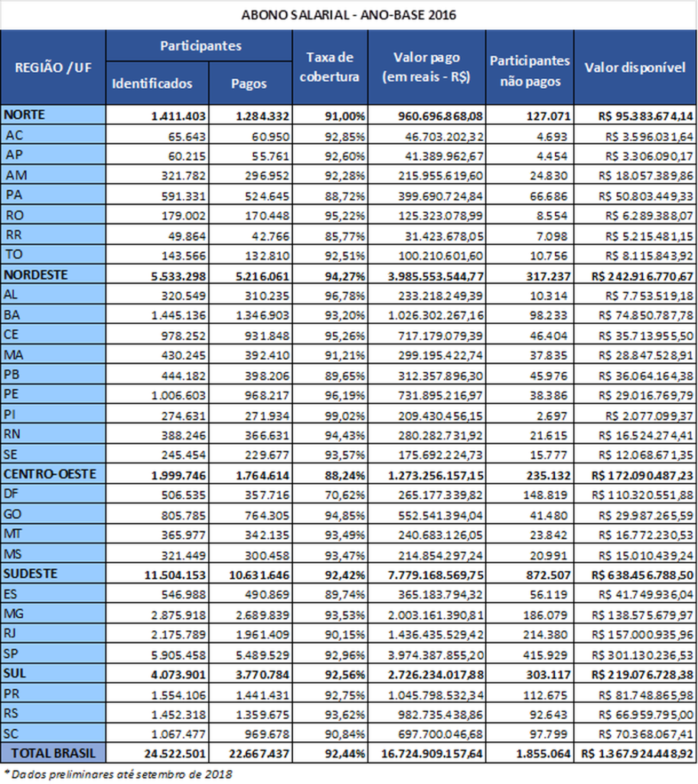Click the 'Pagos' column header
Screen dimensions: 698x784
point(250,83)
